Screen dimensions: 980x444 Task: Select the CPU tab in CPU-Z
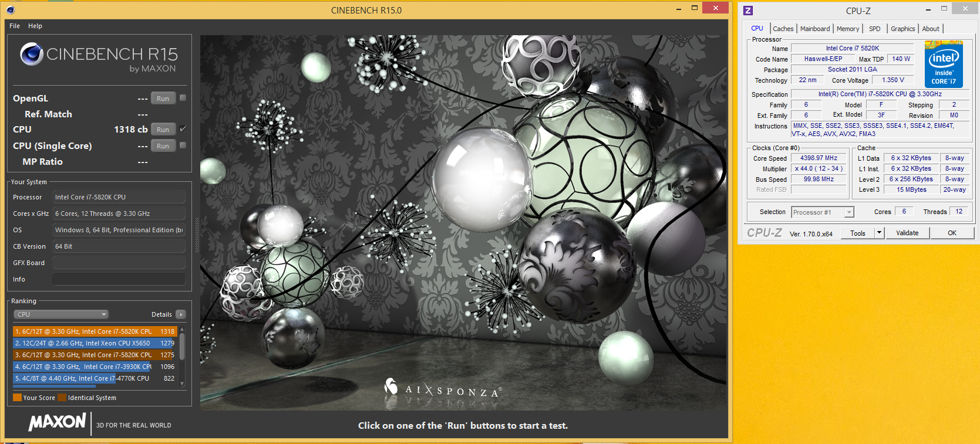point(757,28)
